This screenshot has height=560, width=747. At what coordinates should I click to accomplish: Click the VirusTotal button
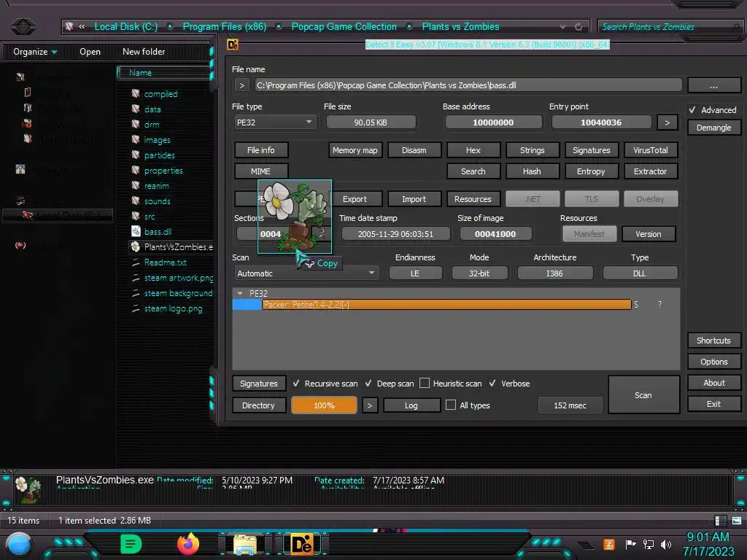click(x=650, y=150)
